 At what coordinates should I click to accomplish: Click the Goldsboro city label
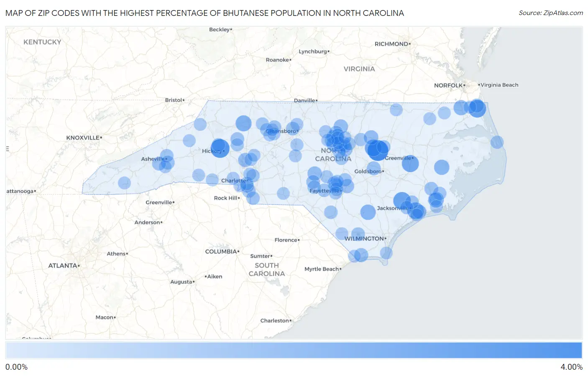coord(368,171)
